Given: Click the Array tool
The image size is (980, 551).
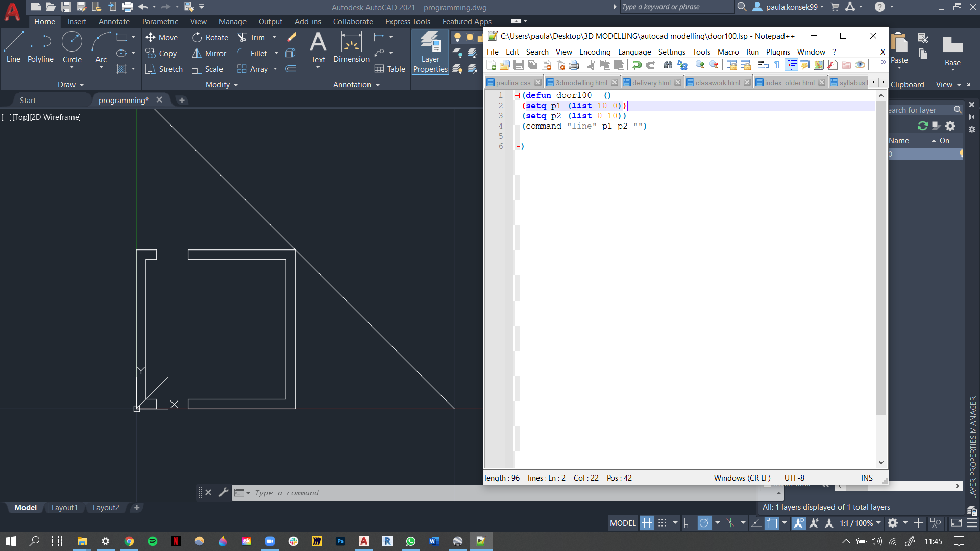Looking at the screenshot, I should [x=253, y=69].
